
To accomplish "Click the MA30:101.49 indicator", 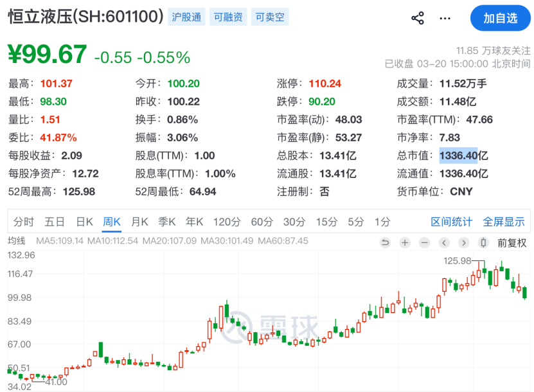I will pyautogui.click(x=227, y=241).
